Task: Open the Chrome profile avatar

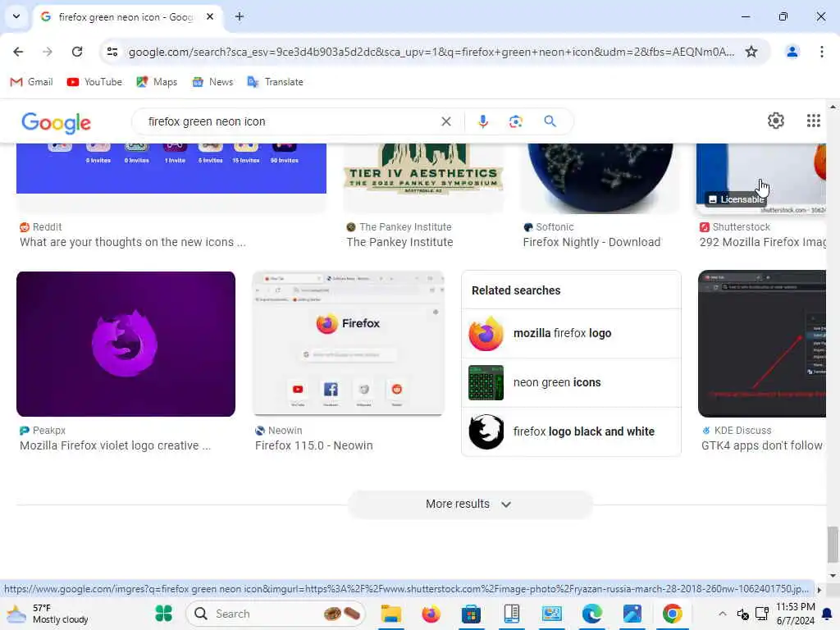Action: tap(792, 52)
